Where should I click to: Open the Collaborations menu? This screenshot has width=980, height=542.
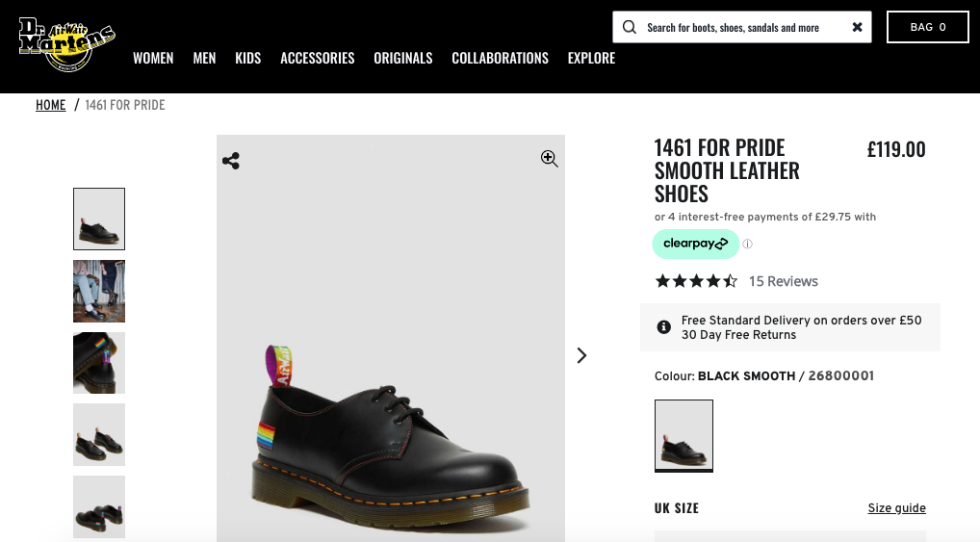[500, 58]
